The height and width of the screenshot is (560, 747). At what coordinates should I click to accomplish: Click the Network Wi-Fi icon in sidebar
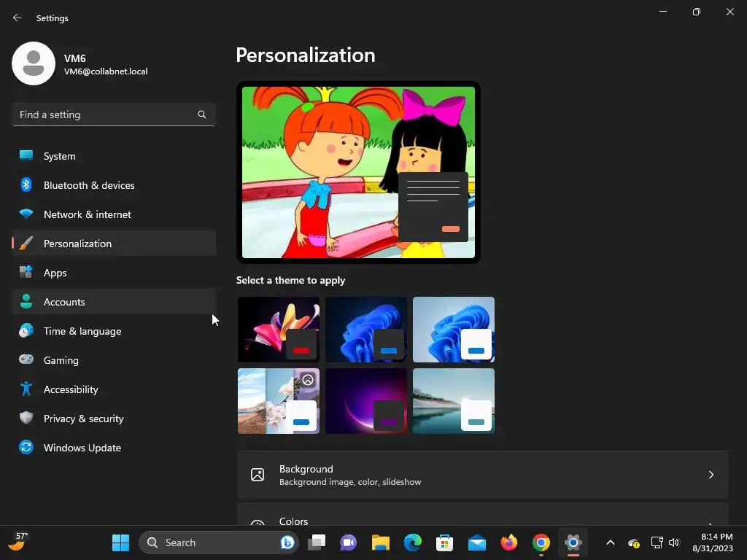tap(26, 214)
